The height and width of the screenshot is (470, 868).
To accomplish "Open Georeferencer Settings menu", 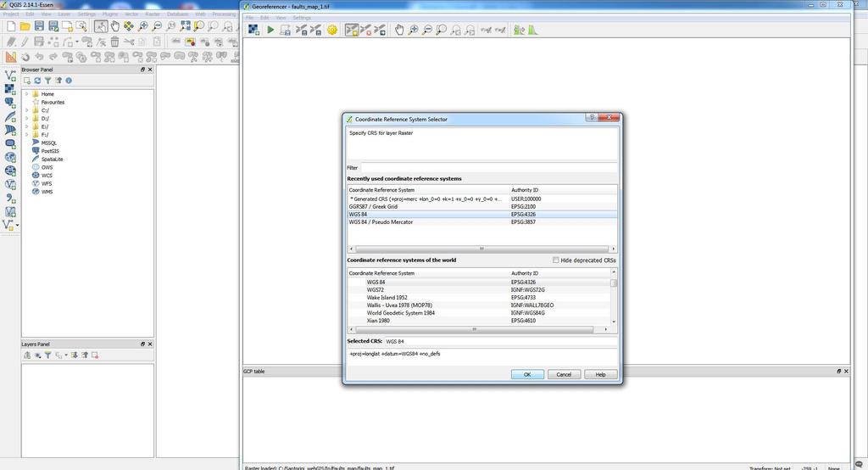I will pos(302,18).
